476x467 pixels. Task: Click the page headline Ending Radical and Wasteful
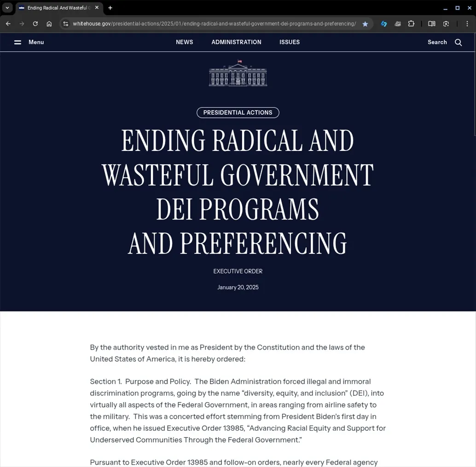pos(238,192)
